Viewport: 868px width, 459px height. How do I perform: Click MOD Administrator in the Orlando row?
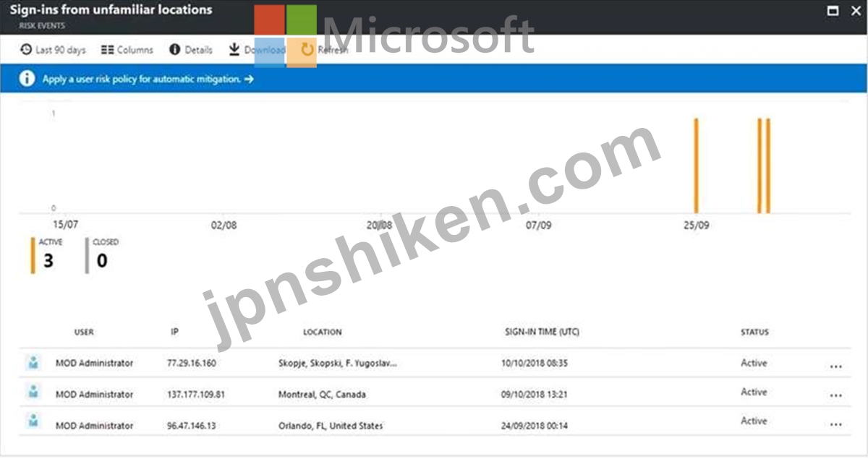tap(94, 426)
